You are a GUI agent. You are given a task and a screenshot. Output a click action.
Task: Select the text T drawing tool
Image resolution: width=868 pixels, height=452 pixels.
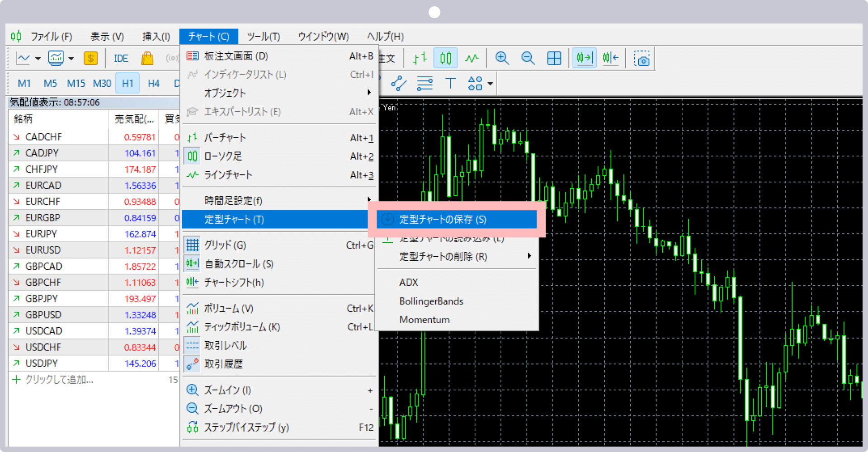(450, 83)
